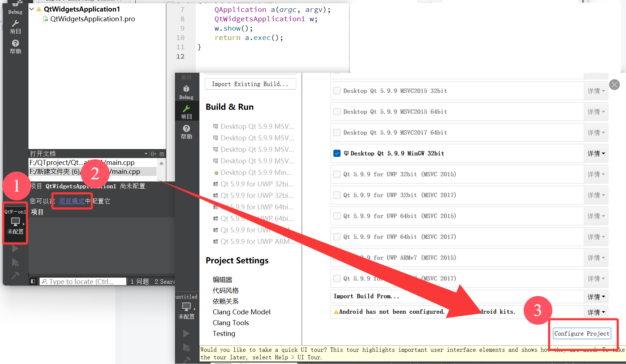
Task: Expand 详情 for UWP 32bit (MSVC 2015)
Action: [x=596, y=175]
